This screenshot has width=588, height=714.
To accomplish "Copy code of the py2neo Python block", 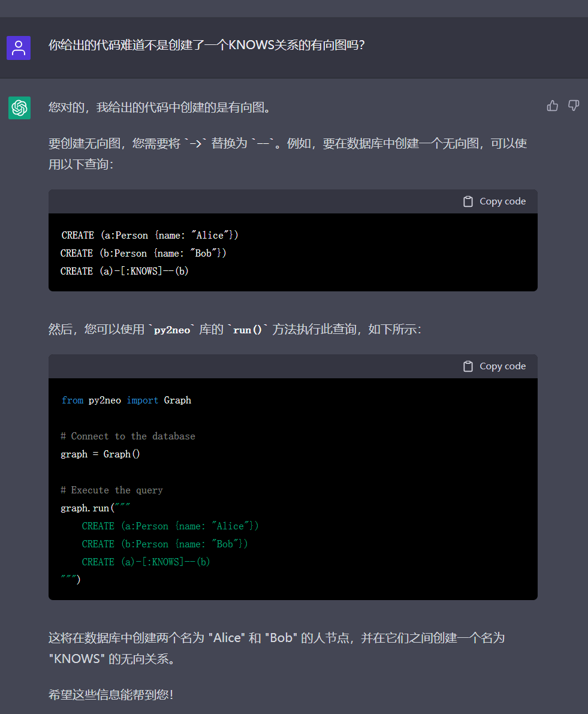I will [494, 366].
